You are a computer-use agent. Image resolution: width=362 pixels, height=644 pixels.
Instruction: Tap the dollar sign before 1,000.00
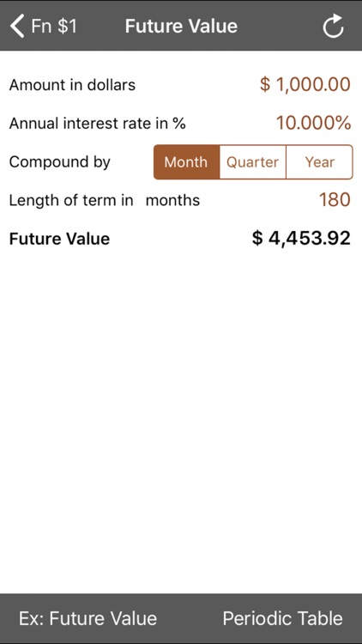pos(265,85)
